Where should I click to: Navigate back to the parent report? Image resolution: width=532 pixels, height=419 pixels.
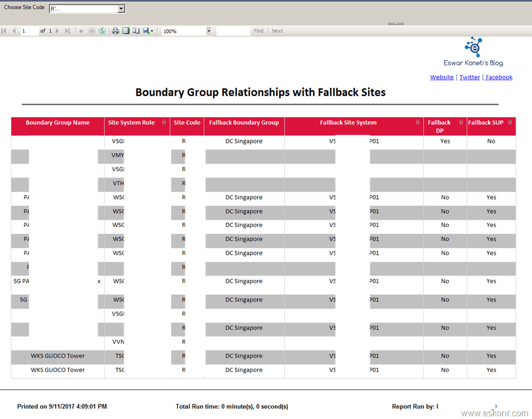(81, 31)
